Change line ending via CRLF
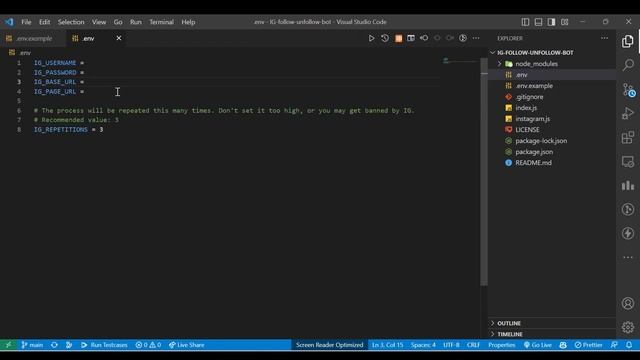This screenshot has width=640, height=360. pyautogui.click(x=473, y=345)
